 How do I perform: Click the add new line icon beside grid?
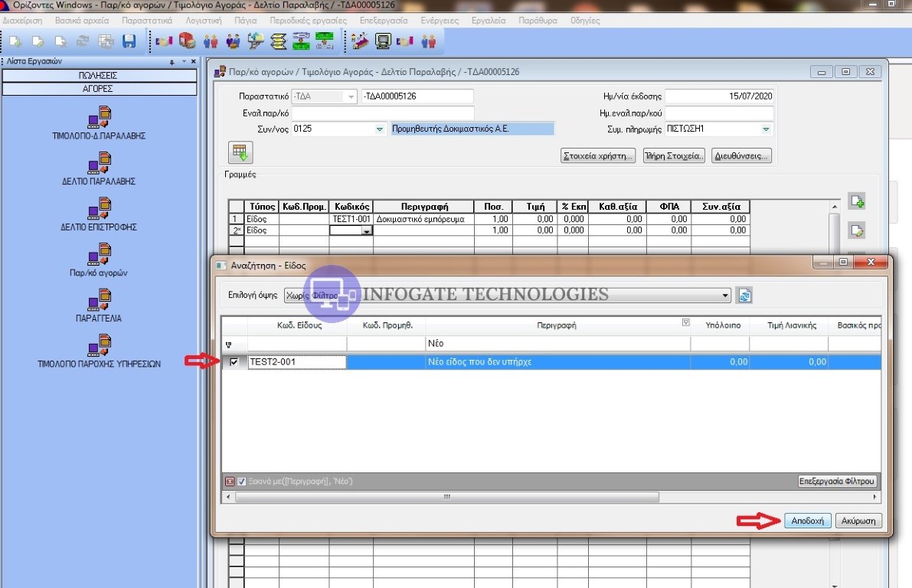pos(857,202)
